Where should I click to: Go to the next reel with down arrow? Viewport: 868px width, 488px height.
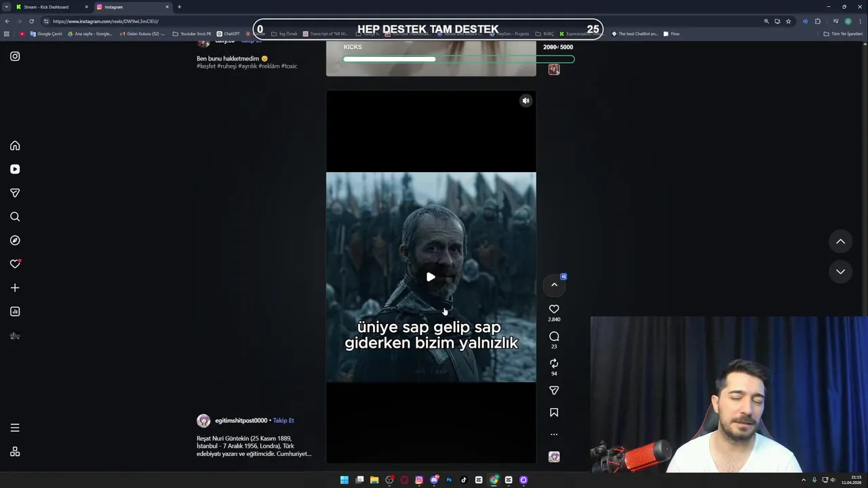(x=840, y=272)
